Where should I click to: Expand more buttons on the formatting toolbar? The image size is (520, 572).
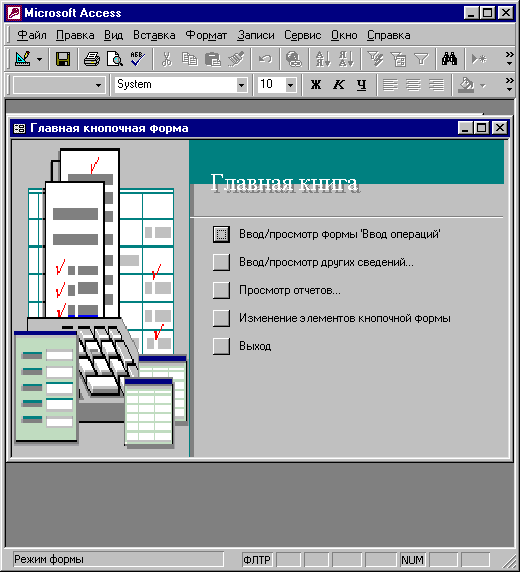pyautogui.click(x=509, y=85)
